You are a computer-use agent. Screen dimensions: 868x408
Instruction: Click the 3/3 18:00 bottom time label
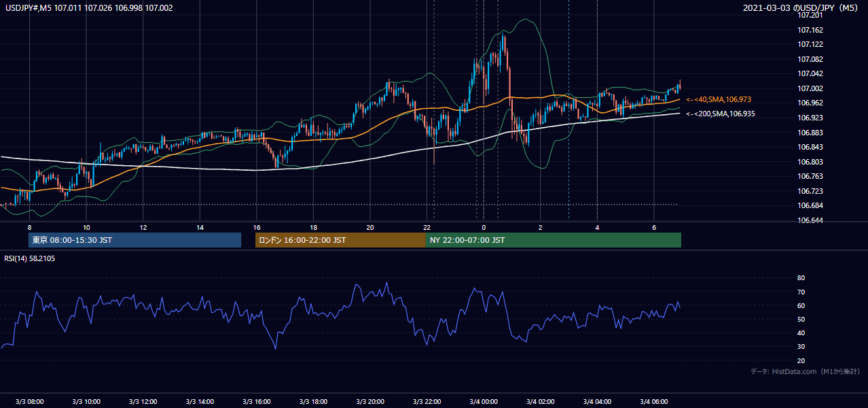(313, 401)
